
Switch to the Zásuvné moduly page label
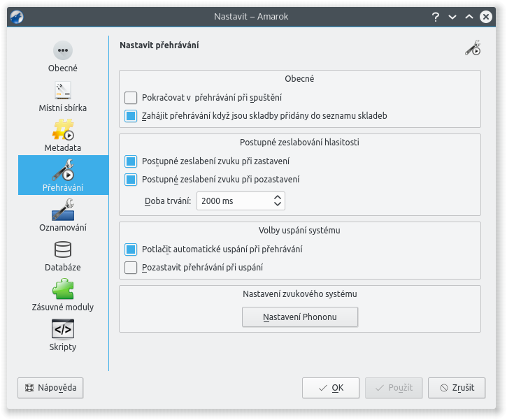[x=63, y=307]
